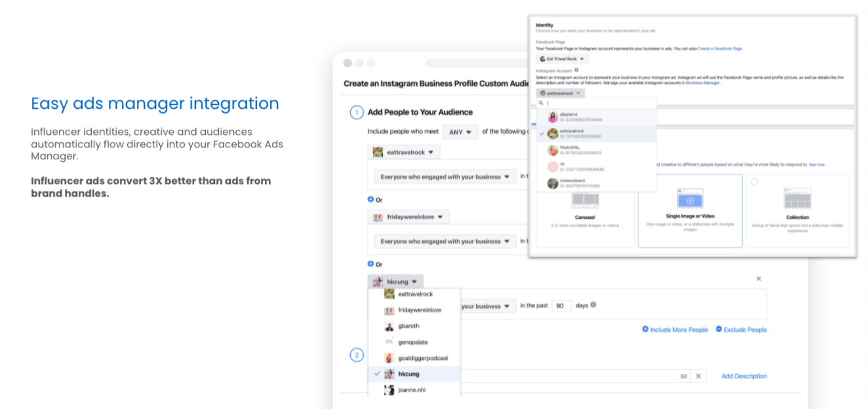Viewport: 868px width, 409px height.
Task: Click the Single Image or Video icon
Action: pyautogui.click(x=690, y=199)
